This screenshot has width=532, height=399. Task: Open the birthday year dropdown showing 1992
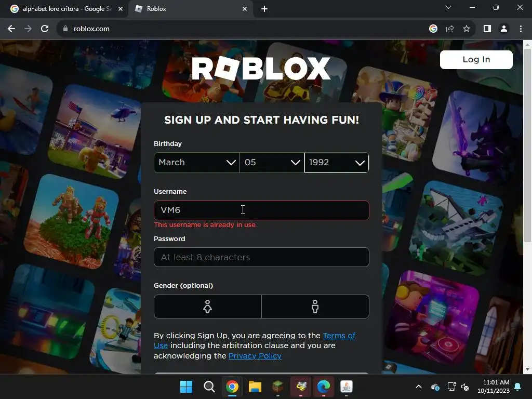pos(337,163)
